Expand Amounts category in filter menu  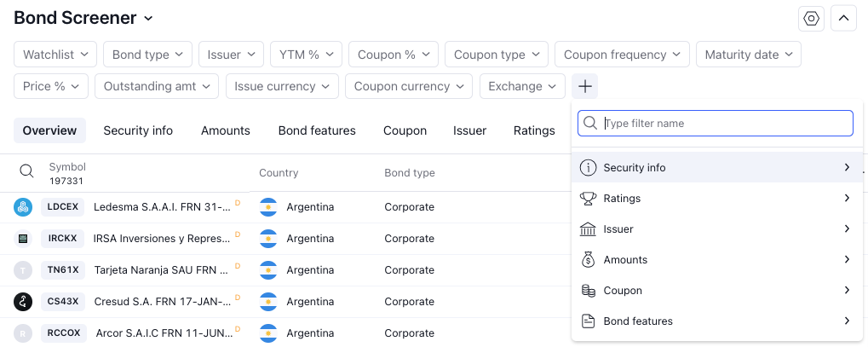717,259
